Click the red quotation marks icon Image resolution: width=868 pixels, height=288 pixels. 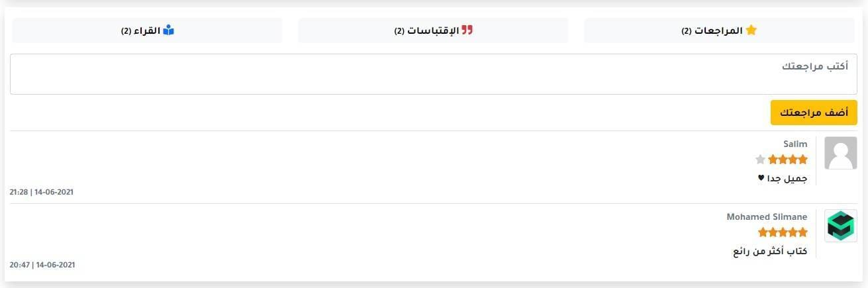pyautogui.click(x=467, y=30)
